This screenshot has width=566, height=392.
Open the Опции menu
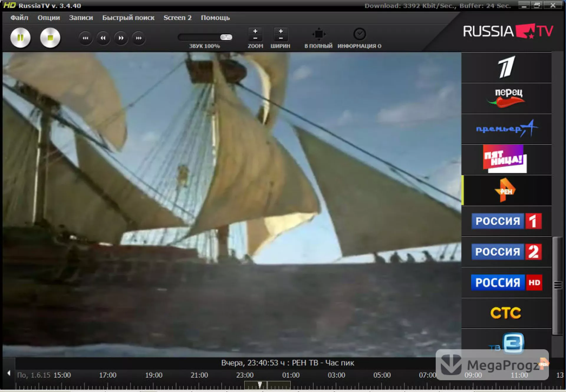[x=49, y=18]
